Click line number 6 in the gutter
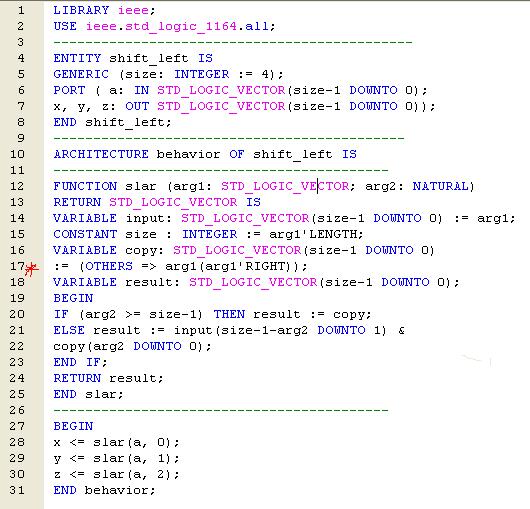Screen dimensions: 530x509 tap(21, 90)
